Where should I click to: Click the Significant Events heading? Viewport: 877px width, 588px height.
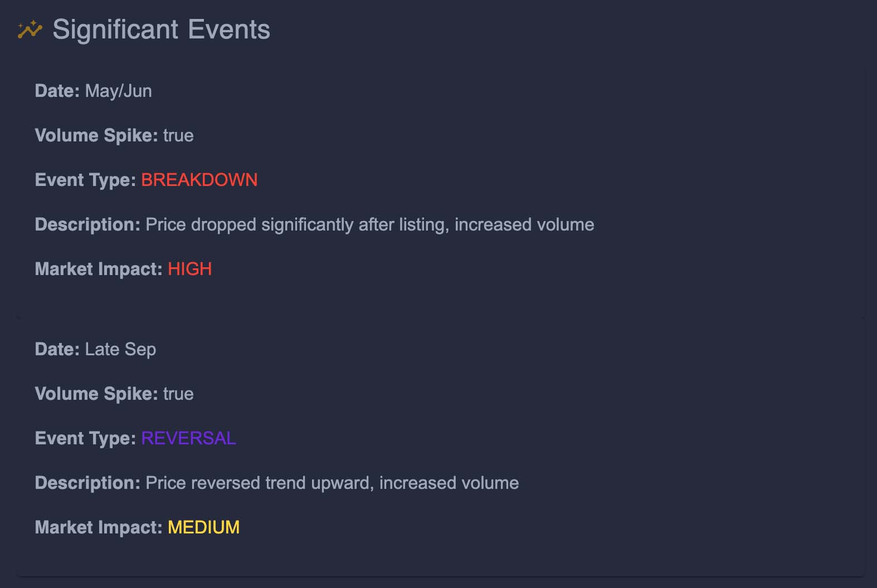pos(161,30)
